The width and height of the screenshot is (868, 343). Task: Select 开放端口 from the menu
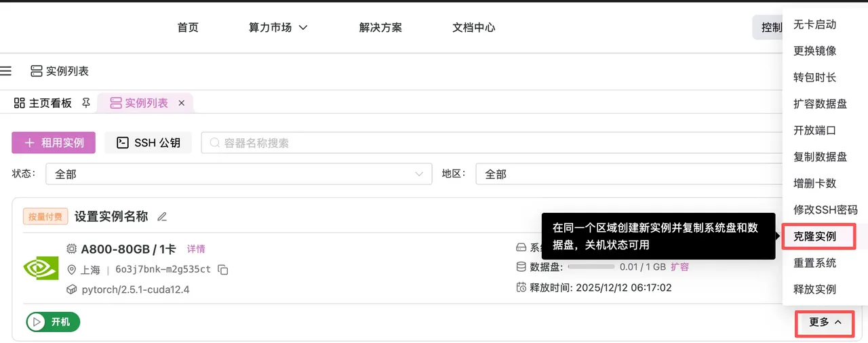tap(815, 130)
